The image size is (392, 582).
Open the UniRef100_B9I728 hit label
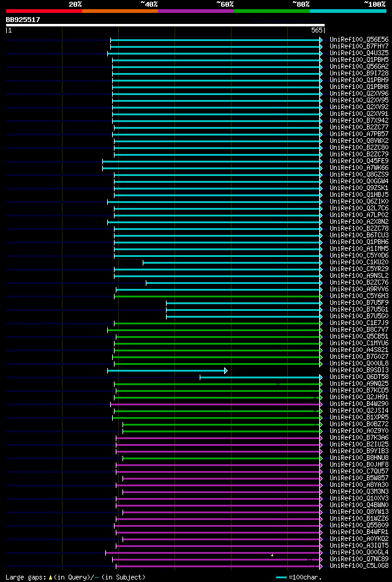click(x=360, y=73)
